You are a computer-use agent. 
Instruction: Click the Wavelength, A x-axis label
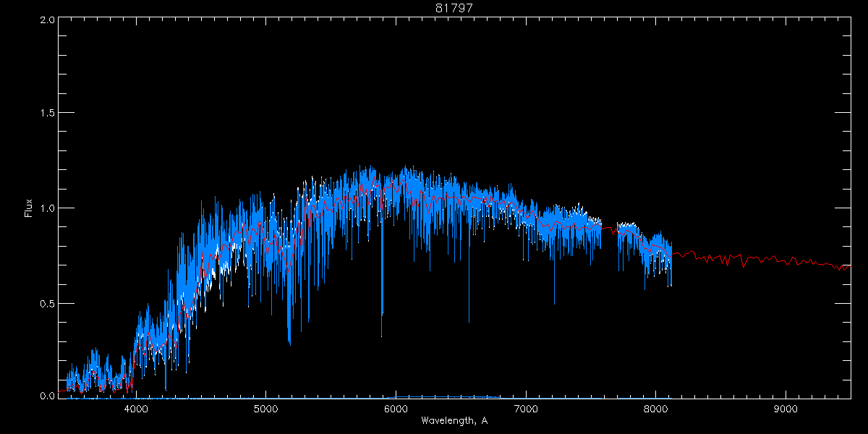point(454,420)
